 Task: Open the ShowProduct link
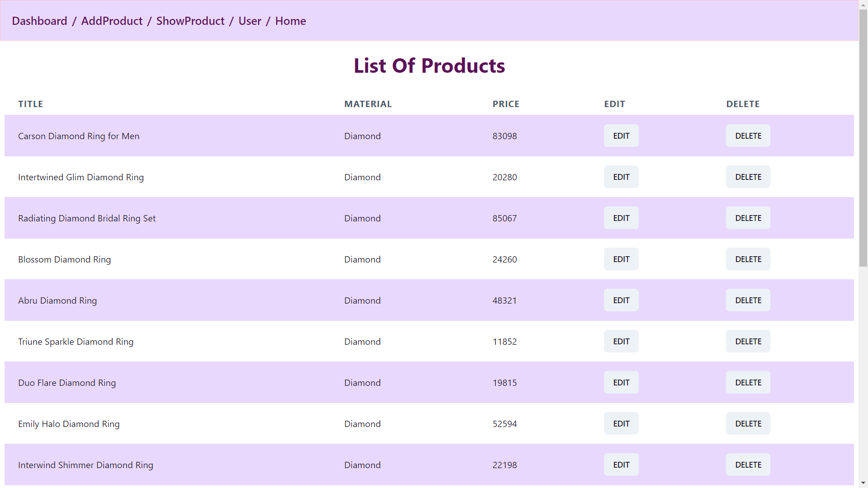pyautogui.click(x=190, y=21)
